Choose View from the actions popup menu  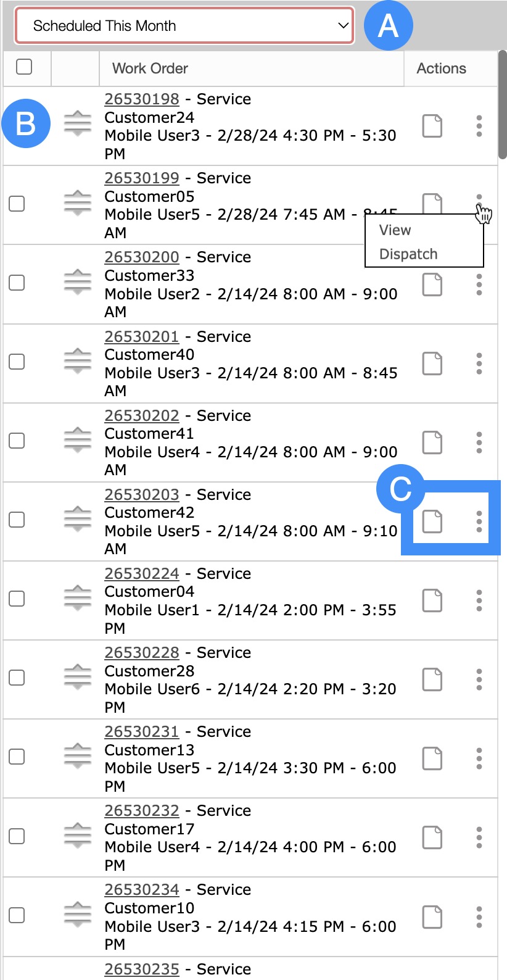(x=395, y=230)
